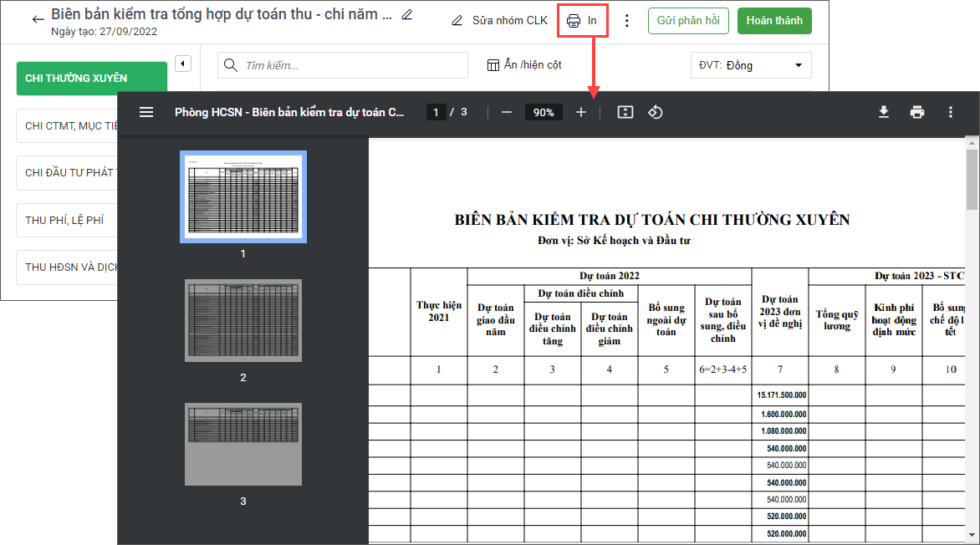Zoom in using the plus icon

(581, 112)
